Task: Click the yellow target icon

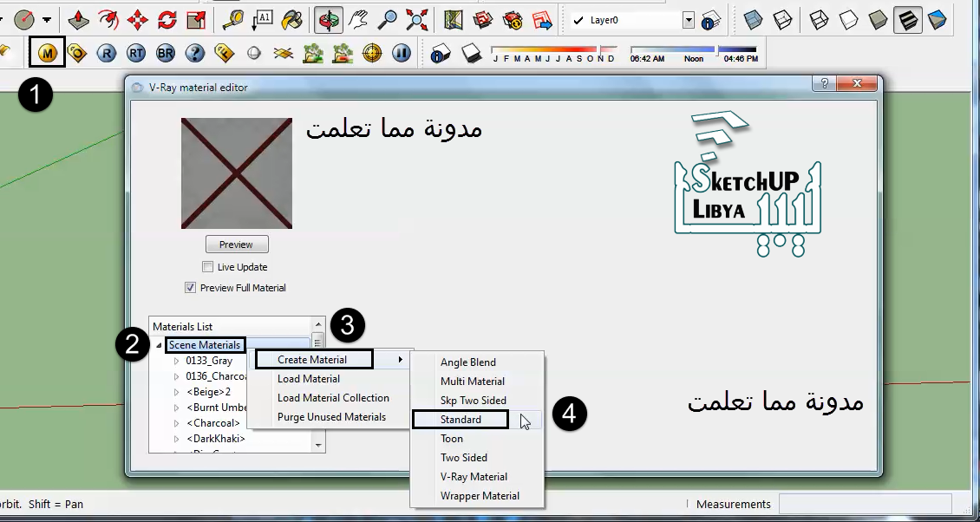Action: 372,53
